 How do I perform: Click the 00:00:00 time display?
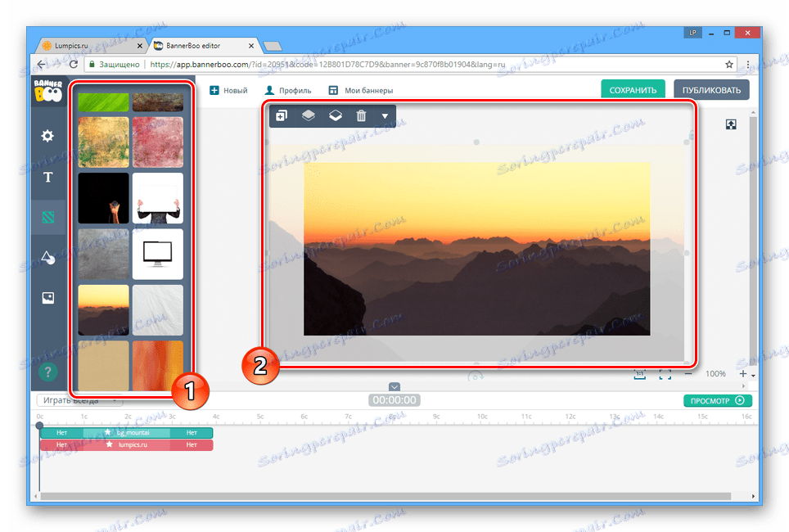(x=394, y=400)
